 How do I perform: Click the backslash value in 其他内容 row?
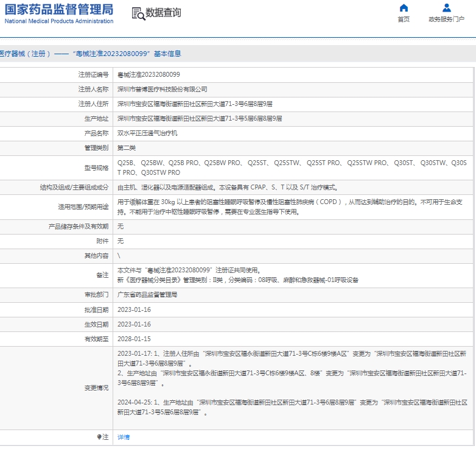(119, 255)
